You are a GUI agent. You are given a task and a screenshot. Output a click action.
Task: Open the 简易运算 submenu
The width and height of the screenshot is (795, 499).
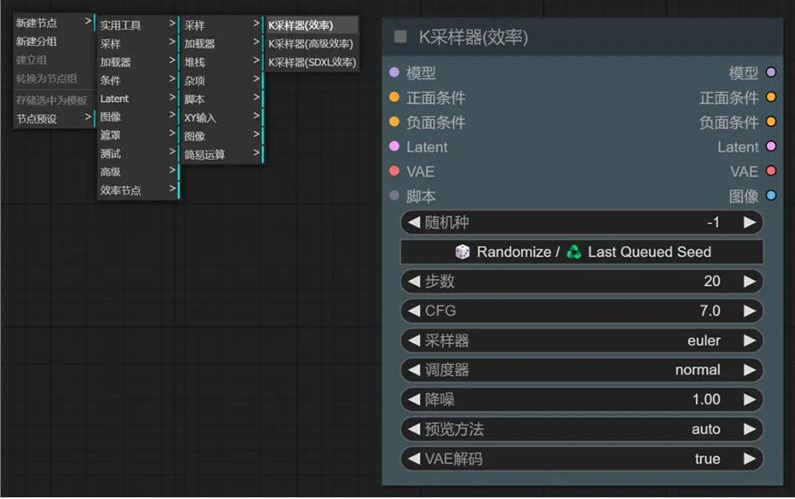[222, 154]
